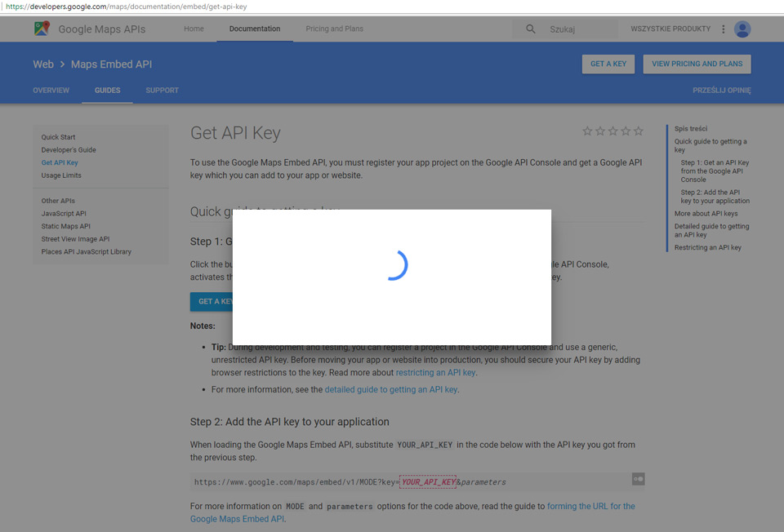Open Pricing and Plans tab
784x532 pixels.
pos(335,29)
